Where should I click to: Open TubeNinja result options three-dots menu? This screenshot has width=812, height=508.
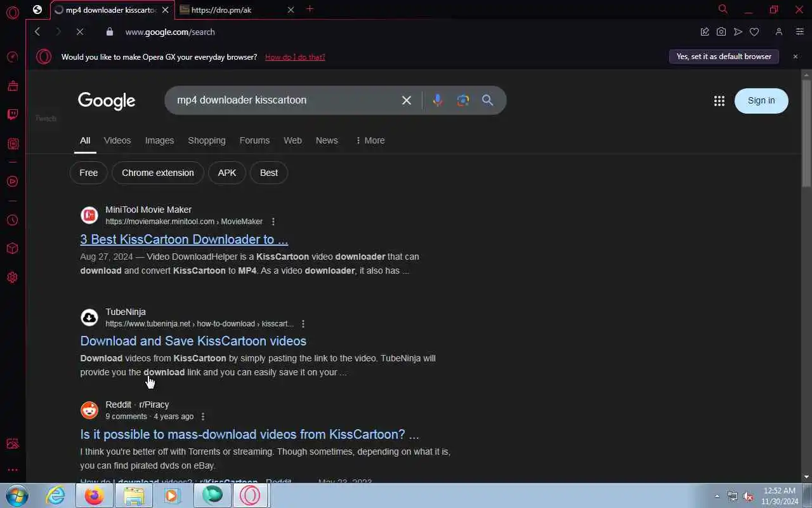[x=303, y=324]
